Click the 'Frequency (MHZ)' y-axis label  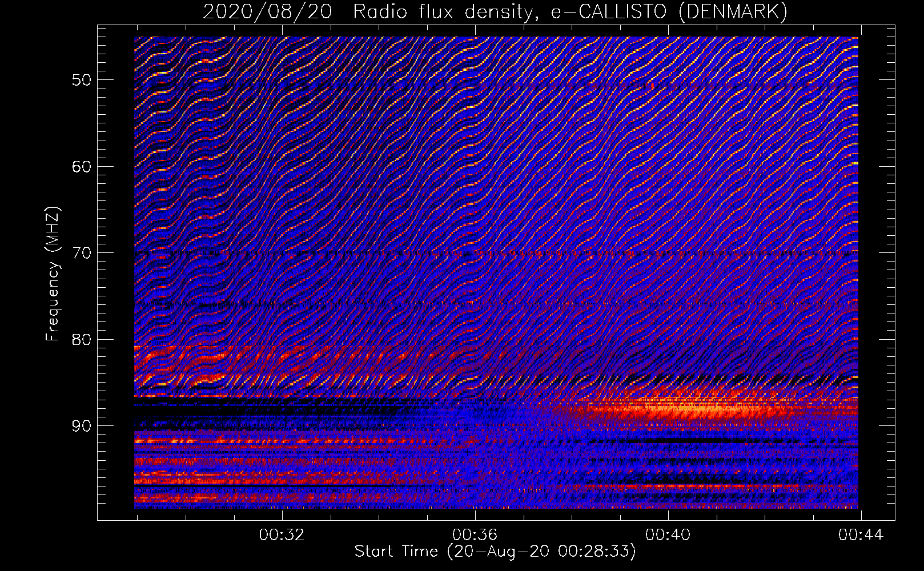pyautogui.click(x=53, y=274)
